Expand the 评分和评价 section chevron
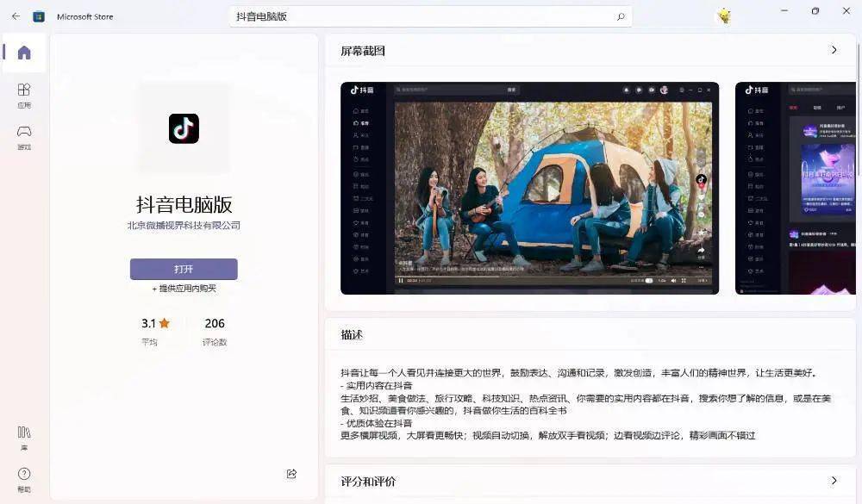 click(x=834, y=481)
